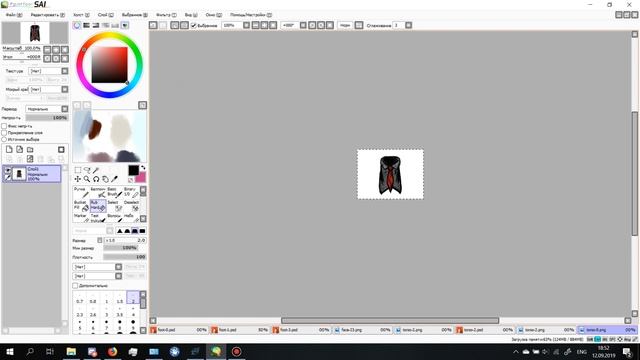640x360 pixels.
Task: Select the Hand pan tool
Action: pyautogui.click(x=105, y=179)
